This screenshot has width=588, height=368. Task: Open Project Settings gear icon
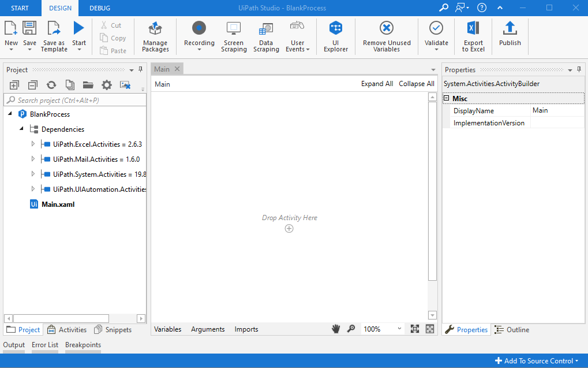[x=107, y=85]
